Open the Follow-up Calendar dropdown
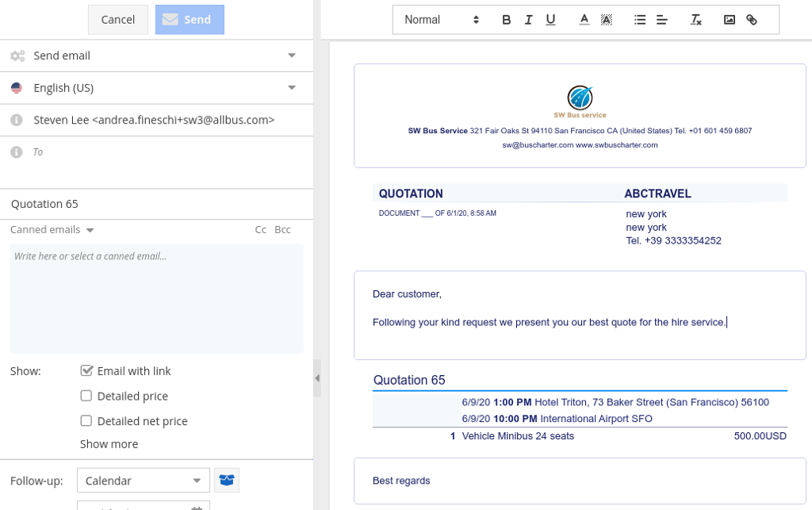The width and height of the screenshot is (812, 510). click(x=143, y=480)
